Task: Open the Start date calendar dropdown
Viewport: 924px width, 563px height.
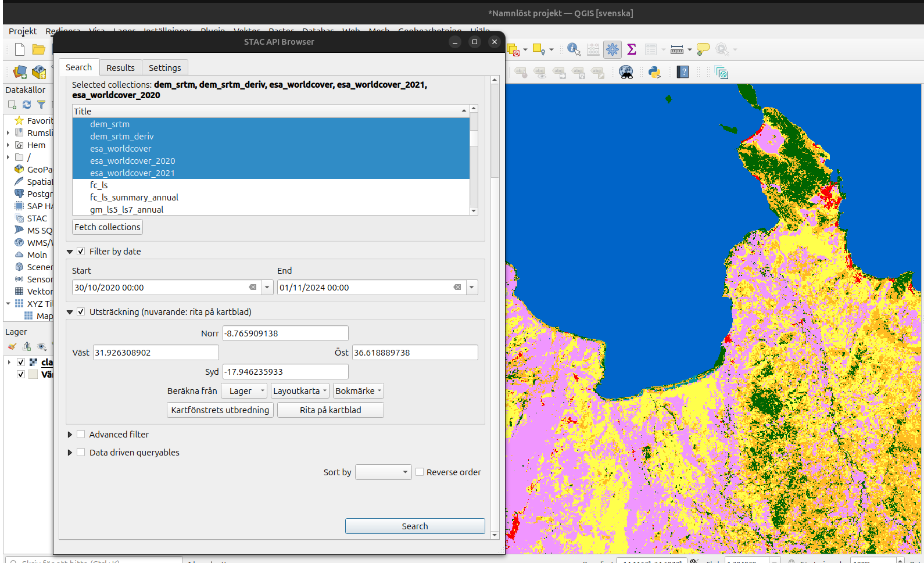Action: [x=267, y=287]
